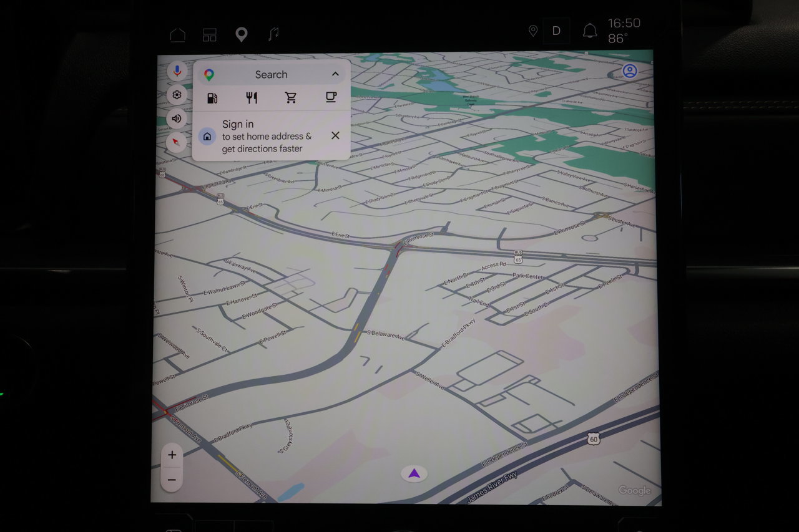This screenshot has width=799, height=532.
Task: Zoom out of the map
Action: tap(172, 480)
